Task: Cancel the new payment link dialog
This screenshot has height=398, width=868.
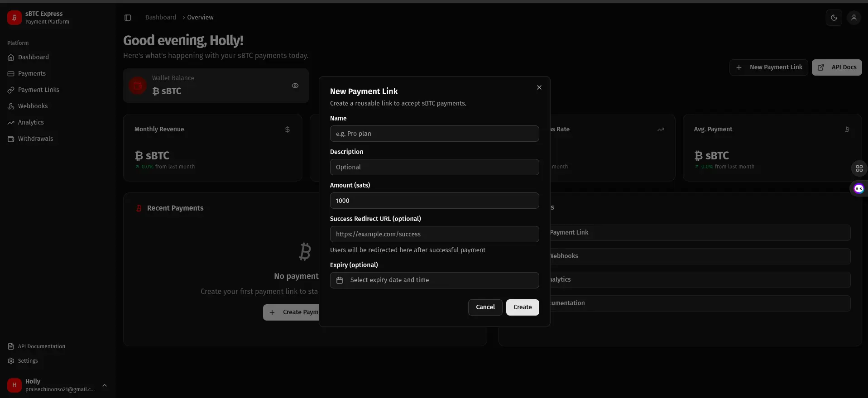Action: (x=485, y=307)
